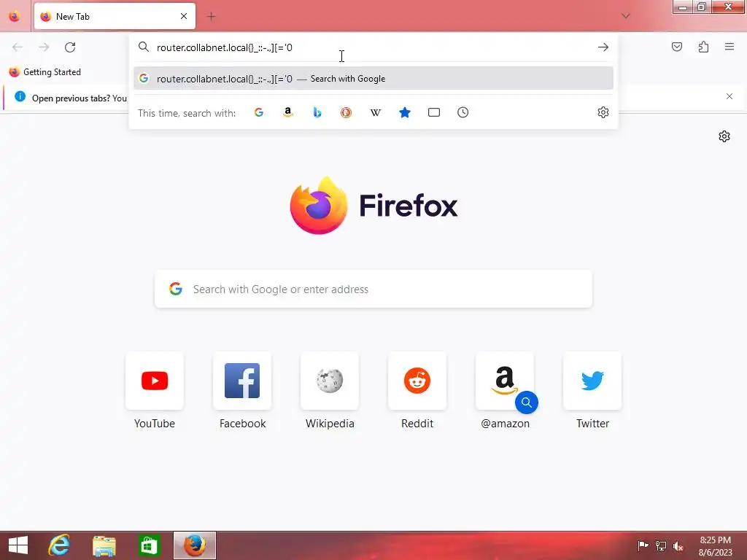Image resolution: width=747 pixels, height=560 pixels.
Task: Open the Save to Pocket icon
Action: tap(676, 47)
